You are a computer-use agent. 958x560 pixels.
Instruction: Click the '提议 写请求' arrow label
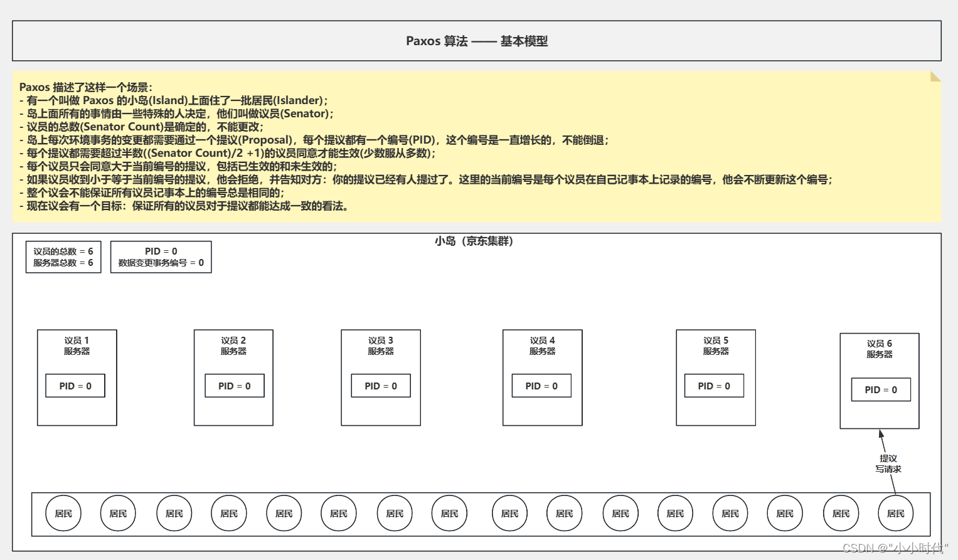pos(888,464)
